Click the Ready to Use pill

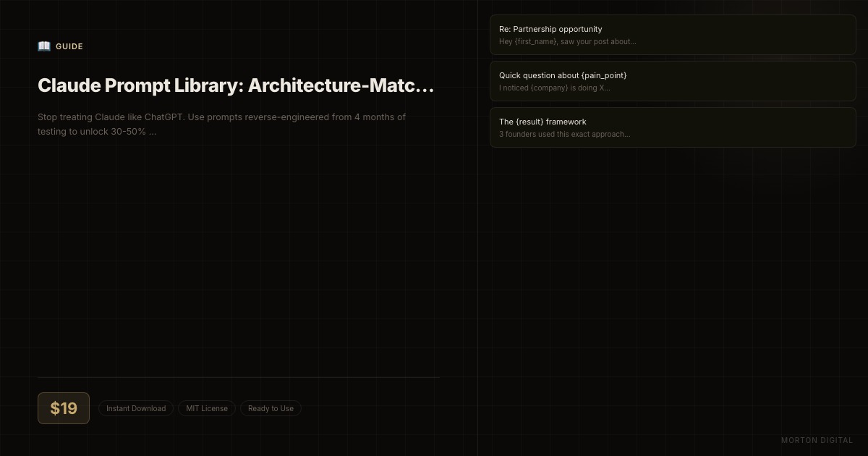(271, 408)
